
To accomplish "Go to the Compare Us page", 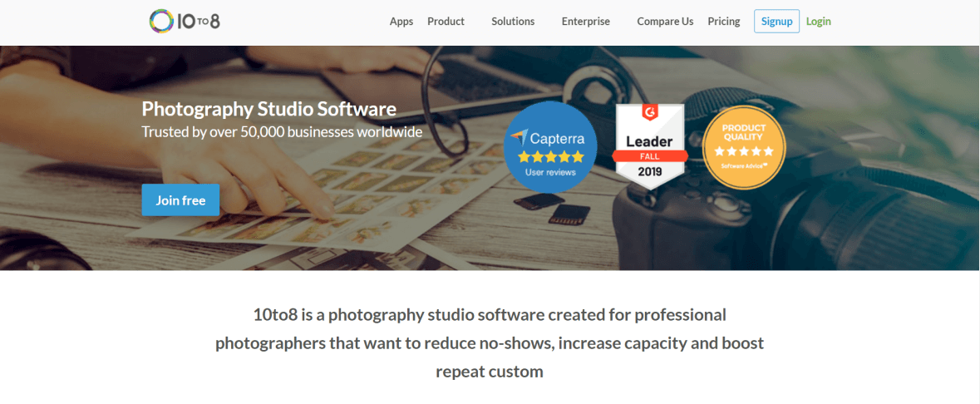I will [665, 22].
